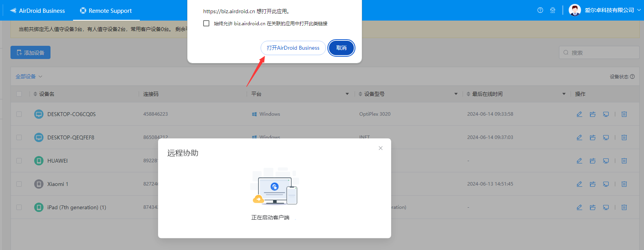Select the DESKTOP-CO6CQ0S row checkbox
The height and width of the screenshot is (250, 644).
tap(19, 114)
